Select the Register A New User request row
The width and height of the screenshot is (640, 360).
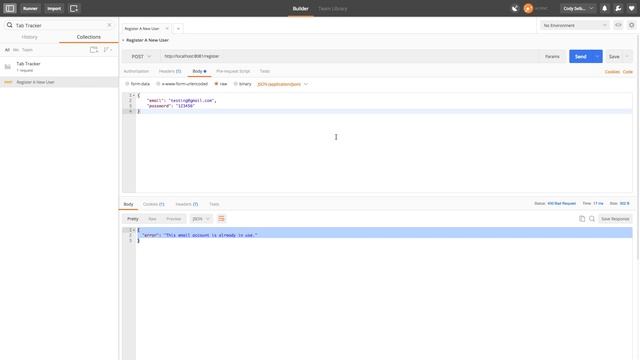59,82
